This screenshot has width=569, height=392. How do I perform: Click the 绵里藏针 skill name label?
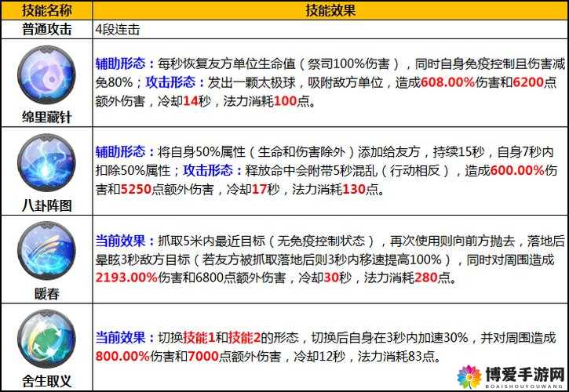pyautogui.click(x=47, y=117)
